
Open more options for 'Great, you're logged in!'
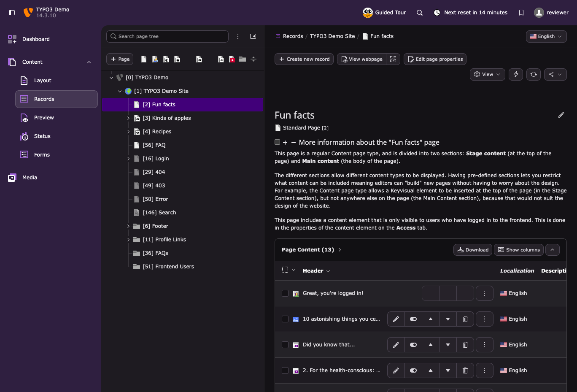[485, 293]
